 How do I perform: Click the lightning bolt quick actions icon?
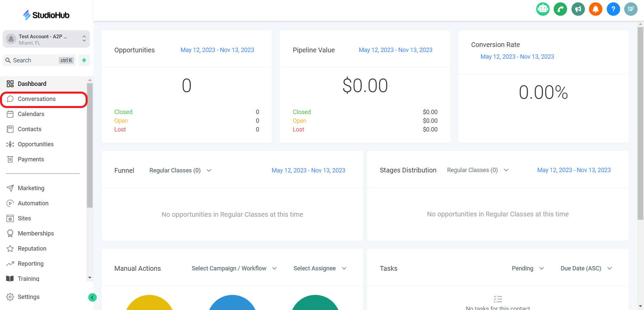coord(84,60)
